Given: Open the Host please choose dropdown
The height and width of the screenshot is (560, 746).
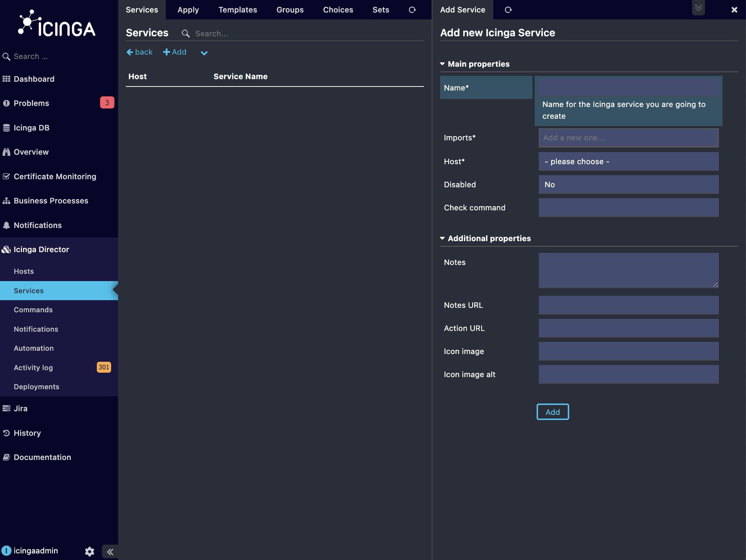Looking at the screenshot, I should pos(629,162).
